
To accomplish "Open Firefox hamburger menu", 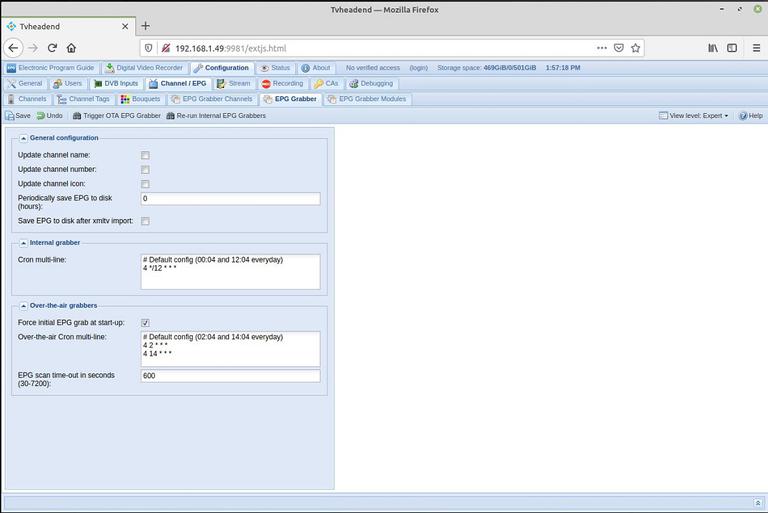I will 757,48.
